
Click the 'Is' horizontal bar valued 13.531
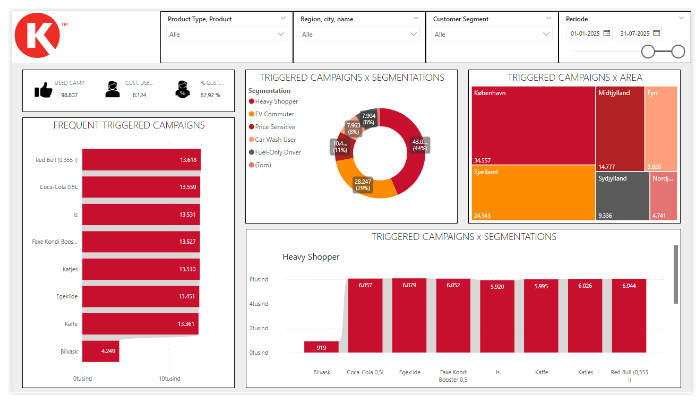click(141, 214)
